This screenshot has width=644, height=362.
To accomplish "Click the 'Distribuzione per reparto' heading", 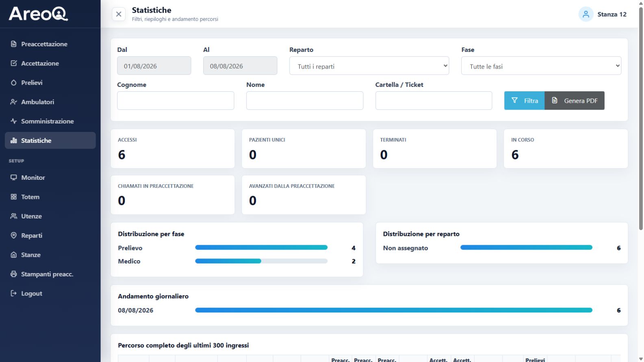I will pyautogui.click(x=421, y=234).
